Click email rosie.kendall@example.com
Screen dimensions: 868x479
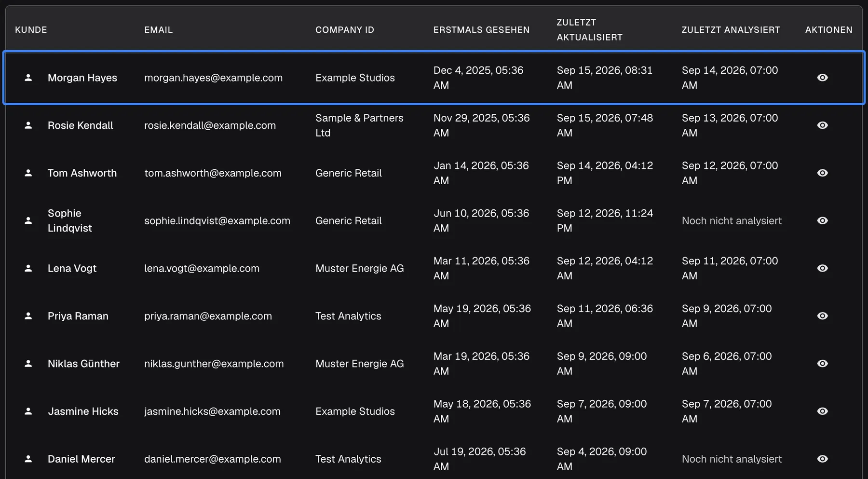(210, 125)
